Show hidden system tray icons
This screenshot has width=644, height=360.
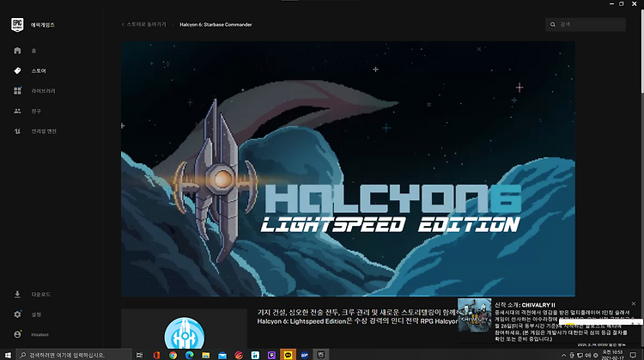tap(563, 355)
